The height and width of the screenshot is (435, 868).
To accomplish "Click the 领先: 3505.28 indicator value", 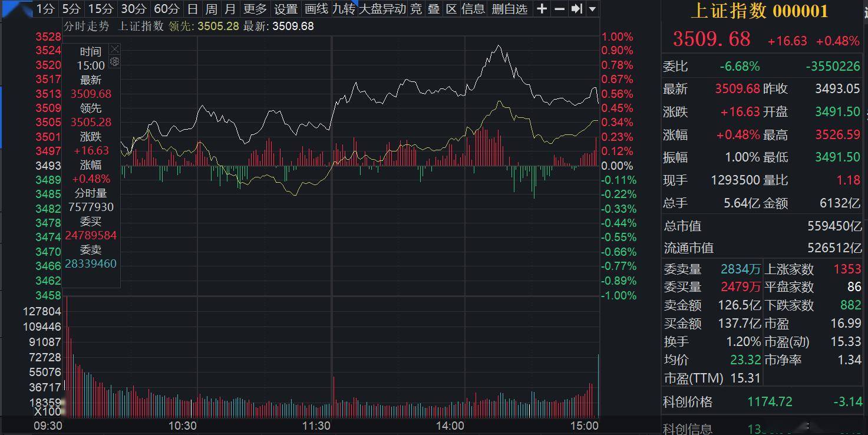I will pyautogui.click(x=204, y=26).
